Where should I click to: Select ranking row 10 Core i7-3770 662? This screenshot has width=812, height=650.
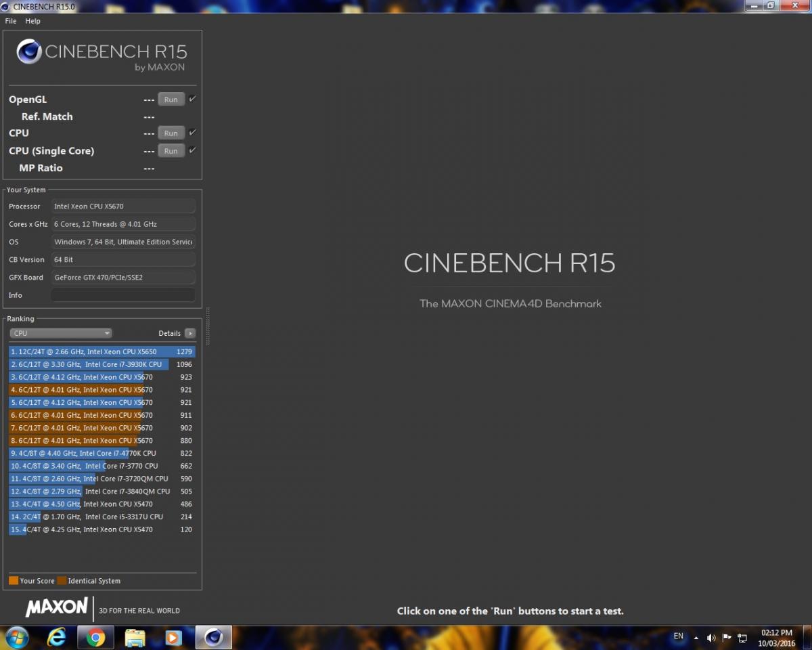102,466
